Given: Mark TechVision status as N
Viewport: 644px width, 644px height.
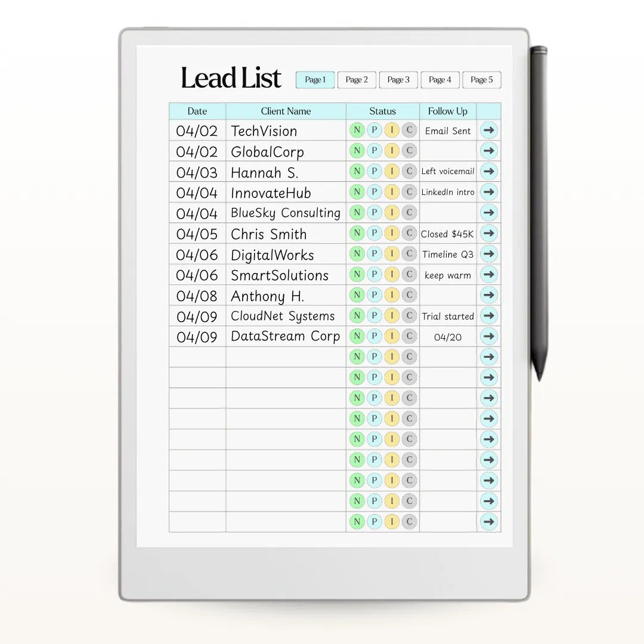Looking at the screenshot, I should pos(357,130).
